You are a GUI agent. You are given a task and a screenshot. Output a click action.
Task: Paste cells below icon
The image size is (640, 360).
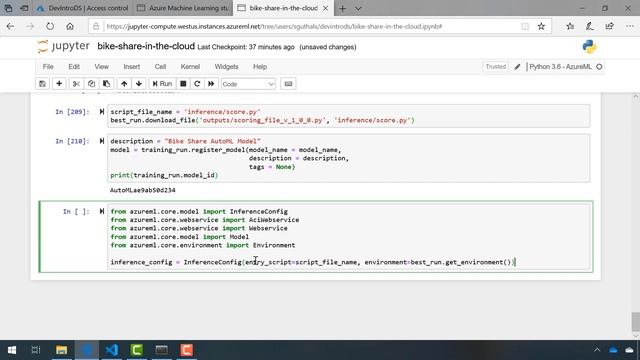(x=106, y=84)
